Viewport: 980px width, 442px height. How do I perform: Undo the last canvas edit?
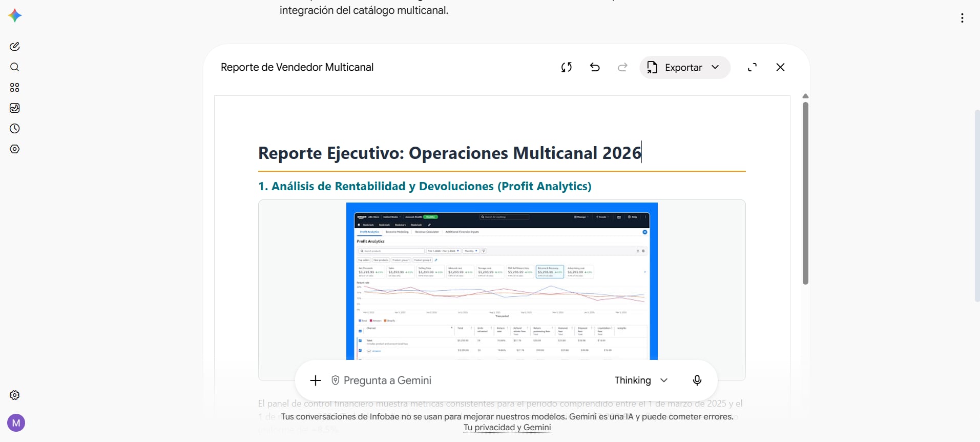click(x=595, y=67)
